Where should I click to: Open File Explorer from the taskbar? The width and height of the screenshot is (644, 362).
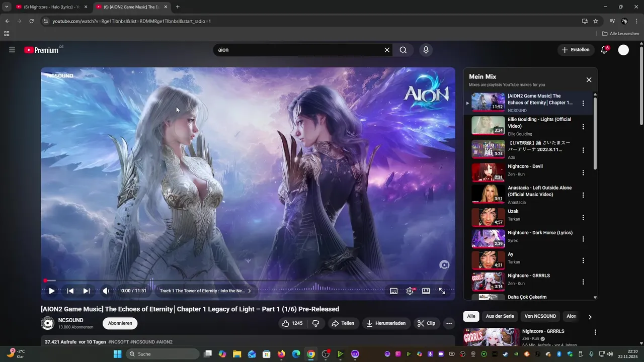click(237, 354)
